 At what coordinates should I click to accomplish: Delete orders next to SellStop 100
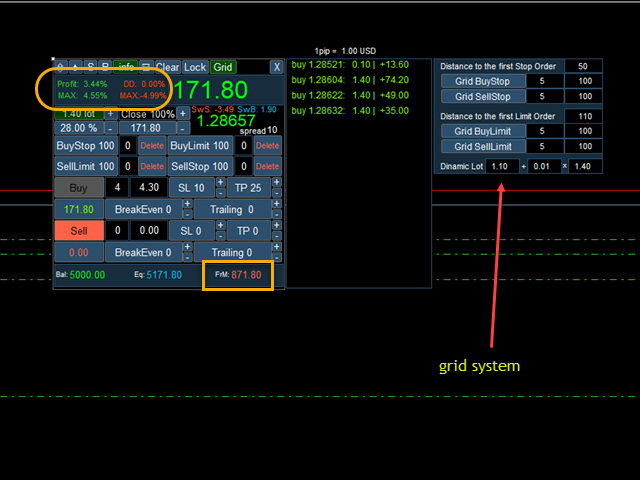click(267, 167)
